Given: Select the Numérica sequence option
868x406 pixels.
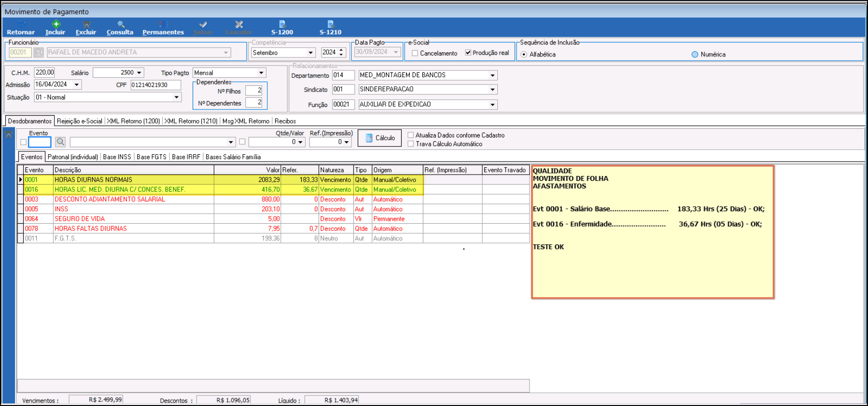Looking at the screenshot, I should click(x=695, y=54).
